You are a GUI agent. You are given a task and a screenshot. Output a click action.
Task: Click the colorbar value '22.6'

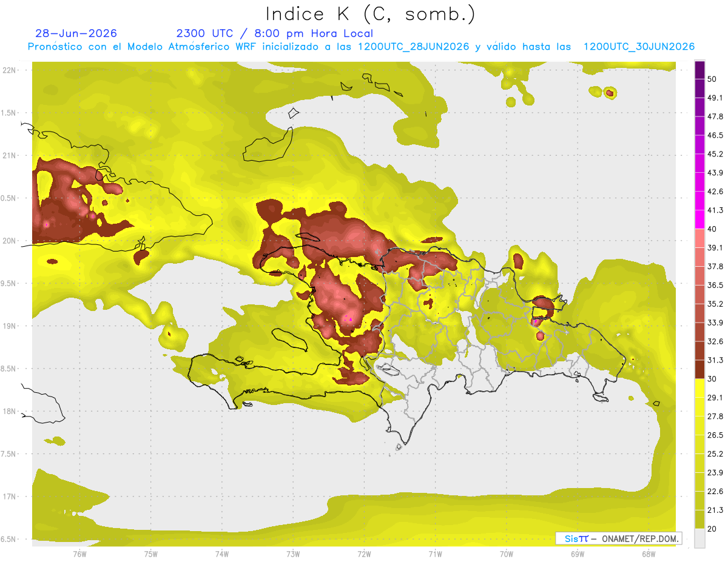[x=715, y=492]
